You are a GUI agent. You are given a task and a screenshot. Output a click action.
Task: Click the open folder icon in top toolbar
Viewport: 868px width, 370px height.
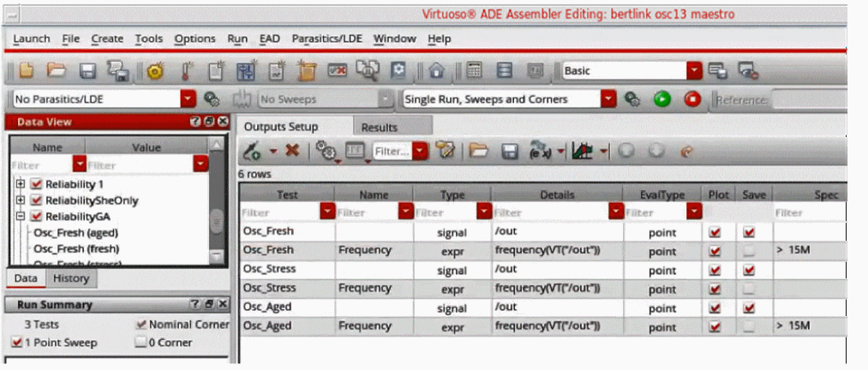[x=56, y=71]
